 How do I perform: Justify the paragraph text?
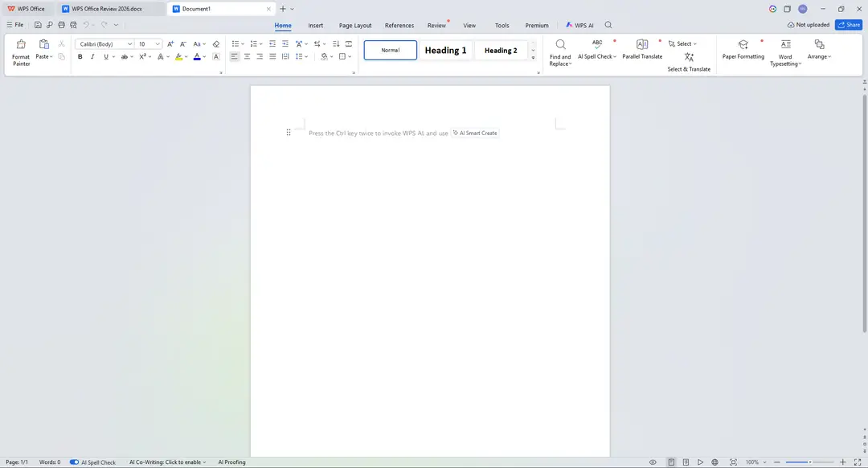(272, 56)
